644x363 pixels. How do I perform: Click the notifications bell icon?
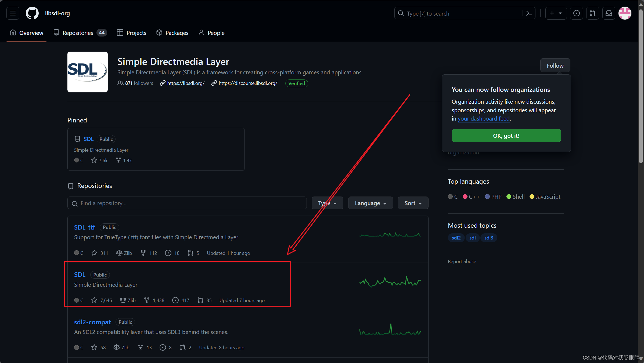tap(608, 13)
